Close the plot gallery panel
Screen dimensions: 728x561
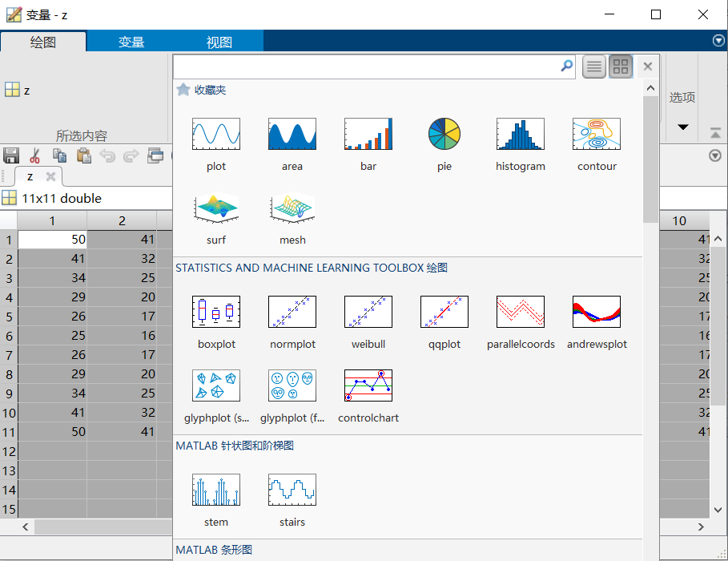pyautogui.click(x=648, y=67)
